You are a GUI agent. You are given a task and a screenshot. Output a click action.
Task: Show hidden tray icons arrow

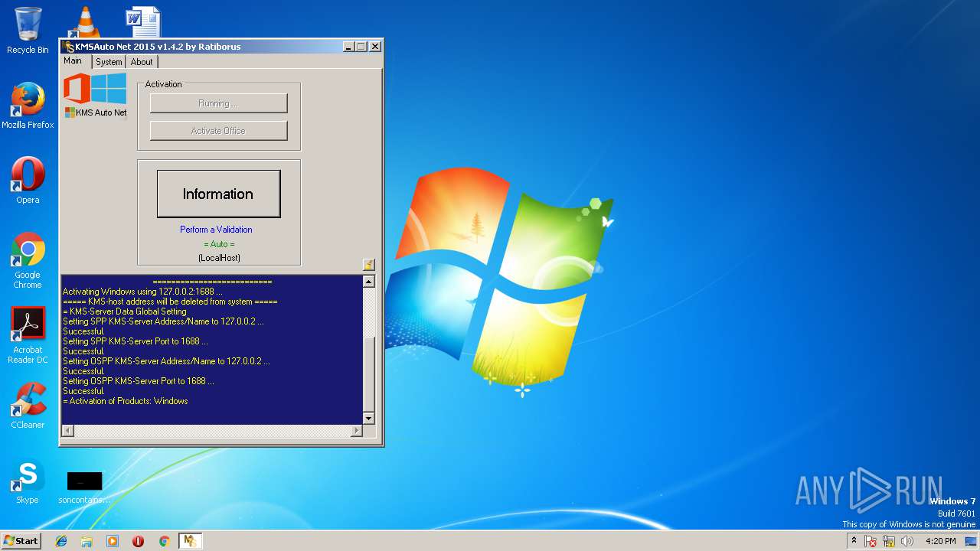coord(854,540)
